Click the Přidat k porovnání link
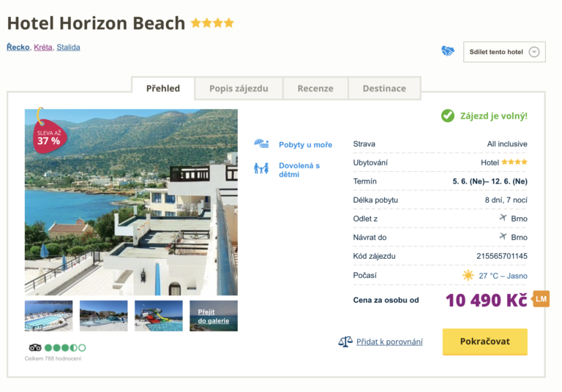Viewport: 562px width, 392px height. 389,342
